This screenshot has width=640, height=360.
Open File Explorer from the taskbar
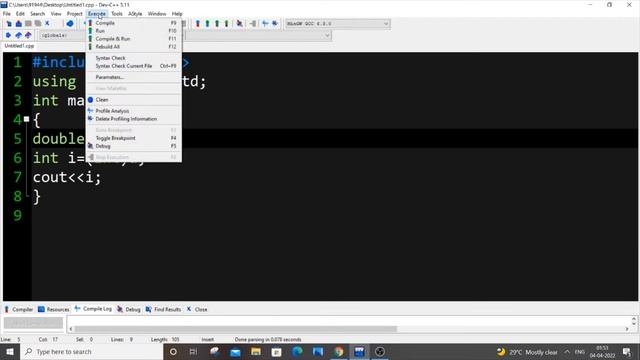coord(256,351)
